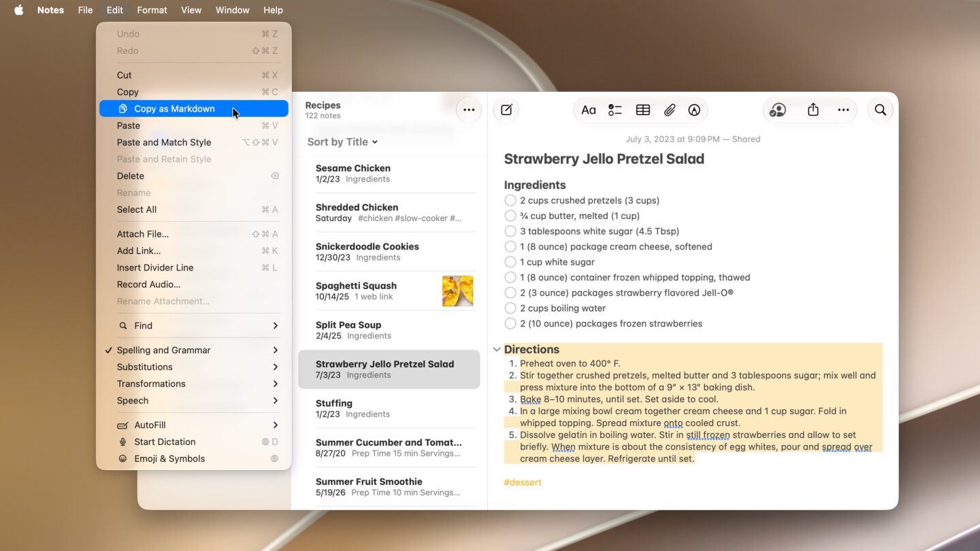Click the search magnifier icon
This screenshot has width=980, height=551.
point(881,110)
